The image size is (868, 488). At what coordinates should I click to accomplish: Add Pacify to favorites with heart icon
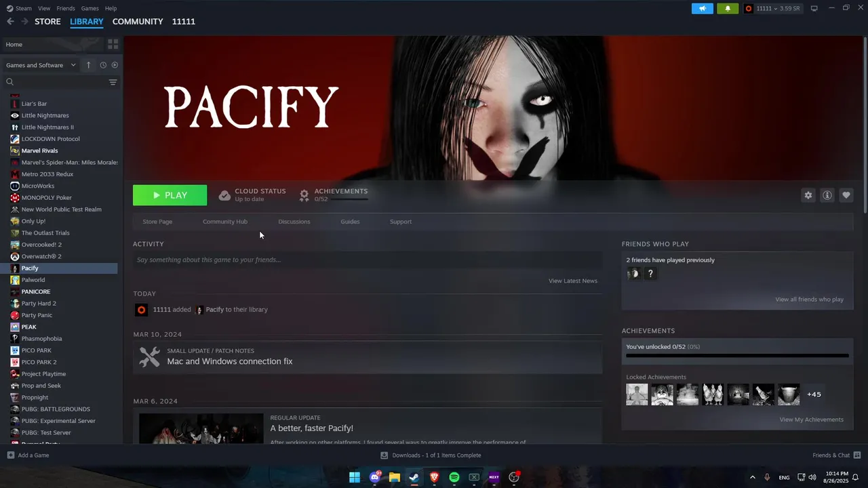pos(846,195)
